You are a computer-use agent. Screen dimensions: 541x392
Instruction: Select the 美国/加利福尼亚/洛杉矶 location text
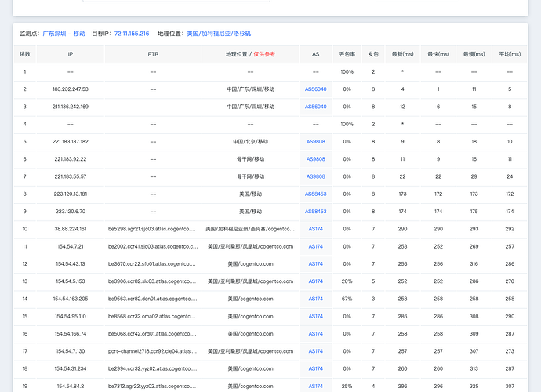[219, 34]
